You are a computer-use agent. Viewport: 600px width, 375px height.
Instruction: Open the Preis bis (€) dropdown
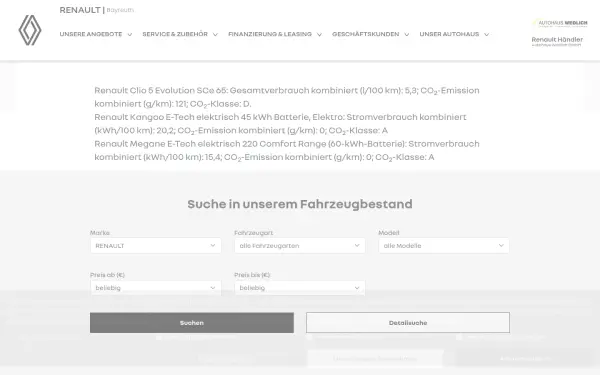(300, 288)
